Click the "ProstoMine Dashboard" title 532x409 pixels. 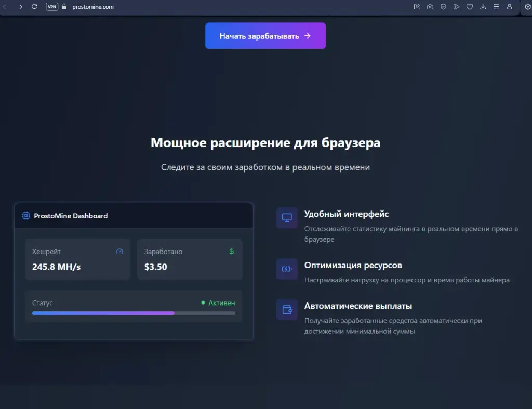[x=71, y=216]
